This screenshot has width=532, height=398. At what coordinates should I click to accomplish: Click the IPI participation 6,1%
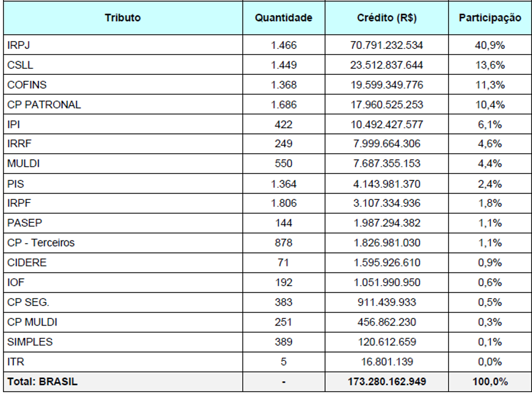tap(490, 124)
